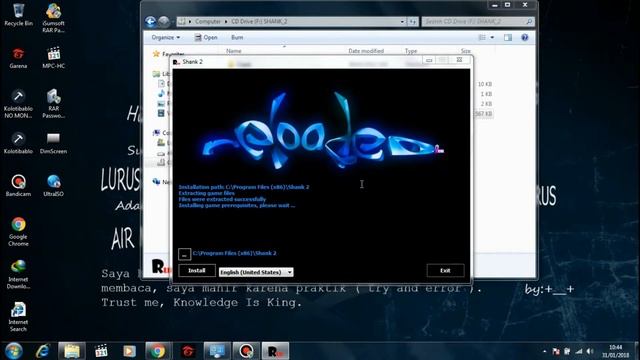This screenshot has height=360, width=640.
Task: Switch to the Reloaded installer taskbar icon
Action: pyautogui.click(x=275, y=351)
